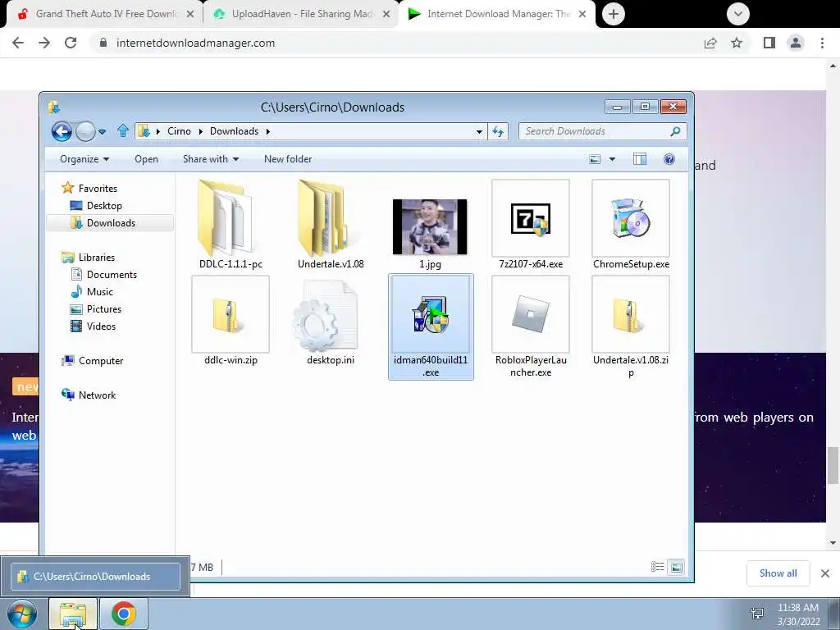This screenshot has width=840, height=630.
Task: Open the Windows Start menu
Action: [x=22, y=614]
